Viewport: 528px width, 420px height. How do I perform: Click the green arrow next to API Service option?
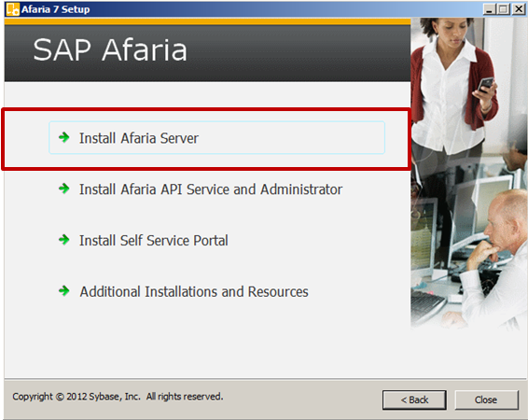pos(64,189)
